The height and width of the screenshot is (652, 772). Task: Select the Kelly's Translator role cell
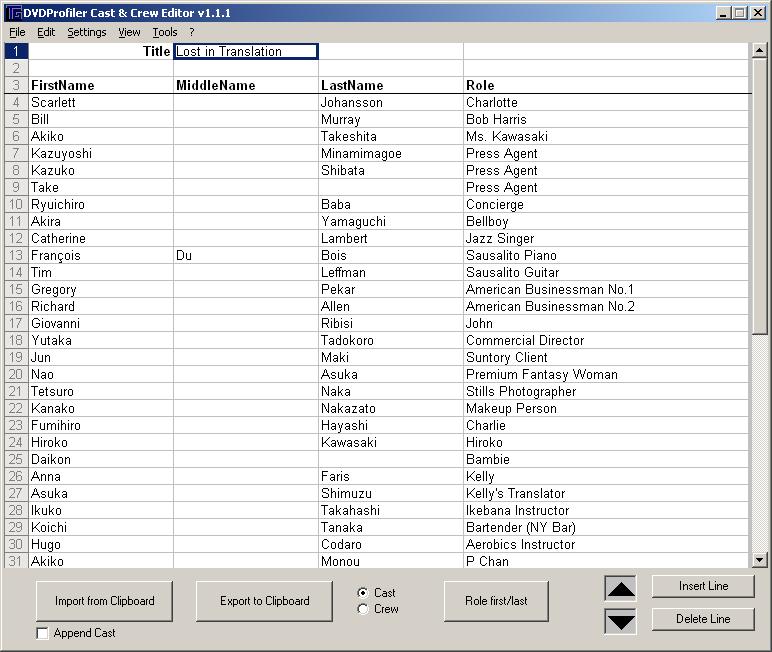606,493
